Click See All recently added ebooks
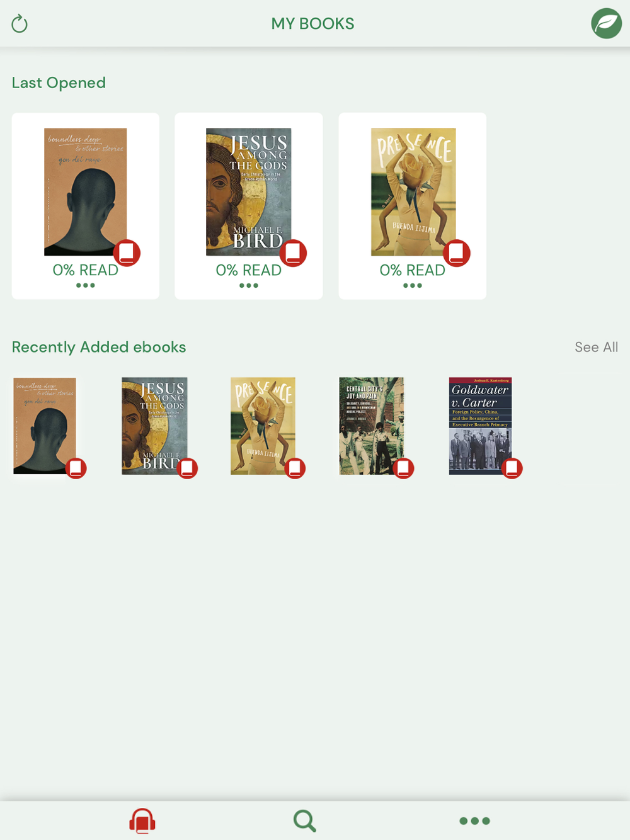 click(x=596, y=347)
